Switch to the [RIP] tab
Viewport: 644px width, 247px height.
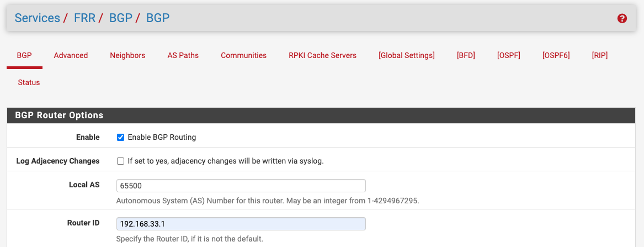tap(599, 55)
